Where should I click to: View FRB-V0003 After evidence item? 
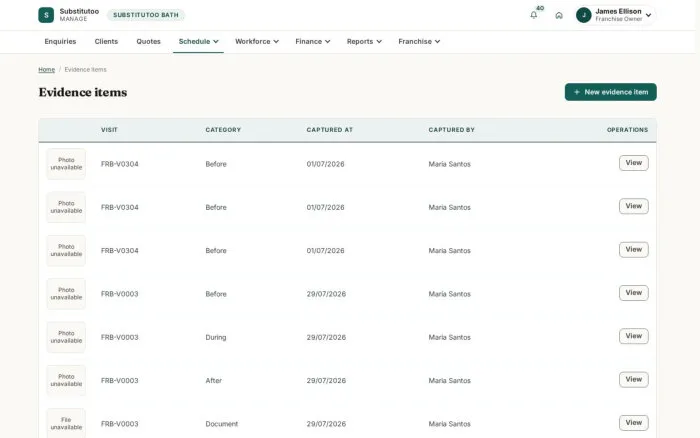click(x=633, y=380)
